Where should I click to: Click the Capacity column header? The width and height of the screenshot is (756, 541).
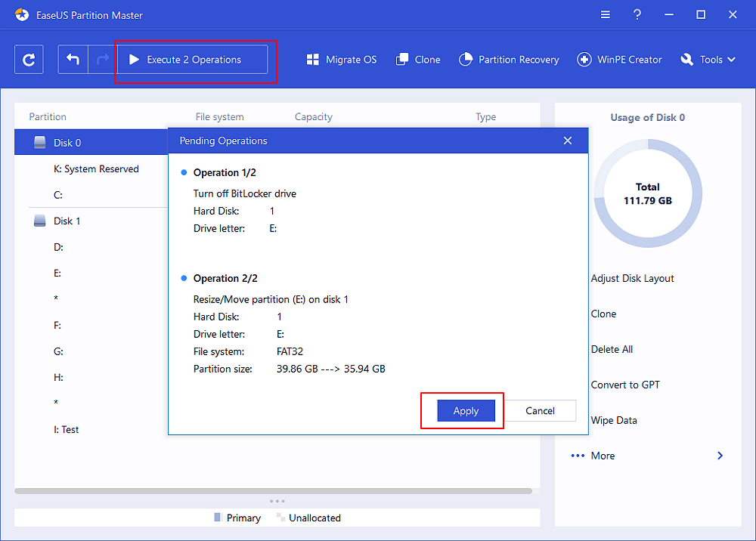point(314,117)
